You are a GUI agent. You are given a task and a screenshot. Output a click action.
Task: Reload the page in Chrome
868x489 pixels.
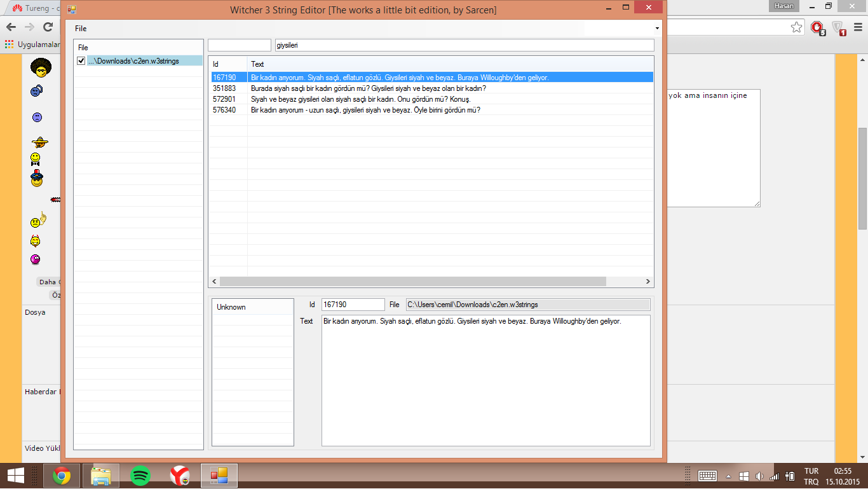(48, 27)
